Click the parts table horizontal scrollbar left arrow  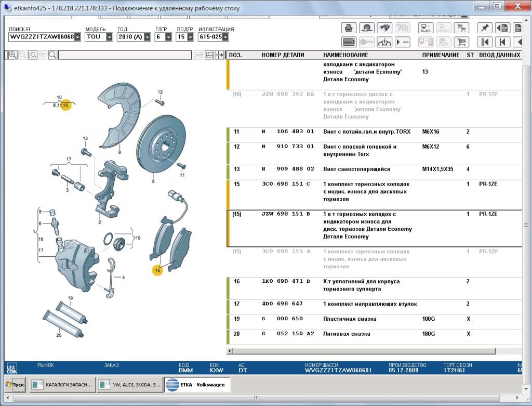pos(230,351)
